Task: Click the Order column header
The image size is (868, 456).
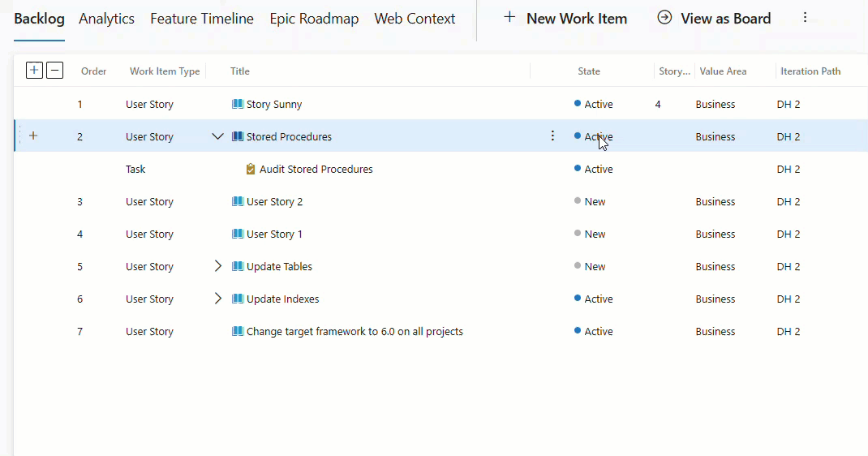Action: (93, 71)
